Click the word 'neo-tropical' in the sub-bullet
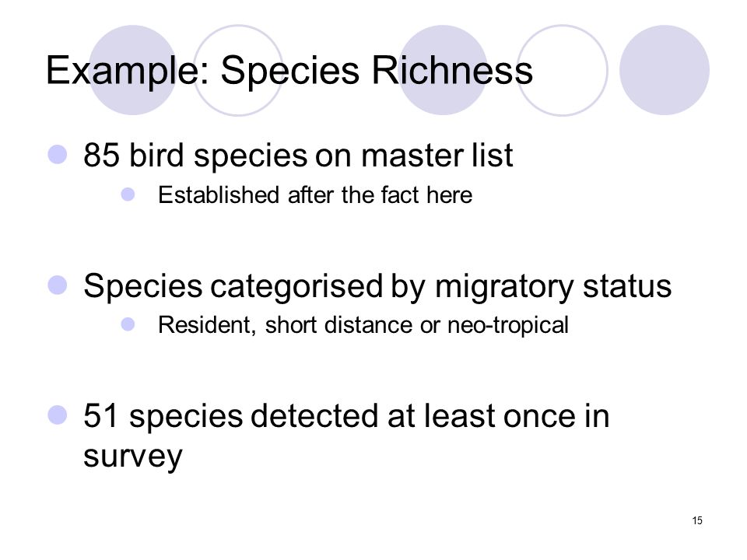747x560 pixels. click(508, 326)
